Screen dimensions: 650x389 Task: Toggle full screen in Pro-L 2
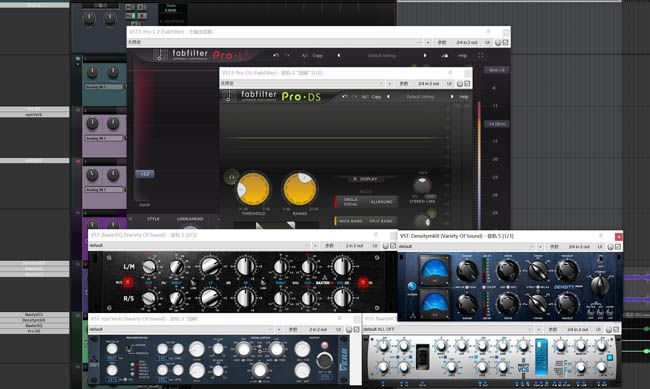(481, 55)
